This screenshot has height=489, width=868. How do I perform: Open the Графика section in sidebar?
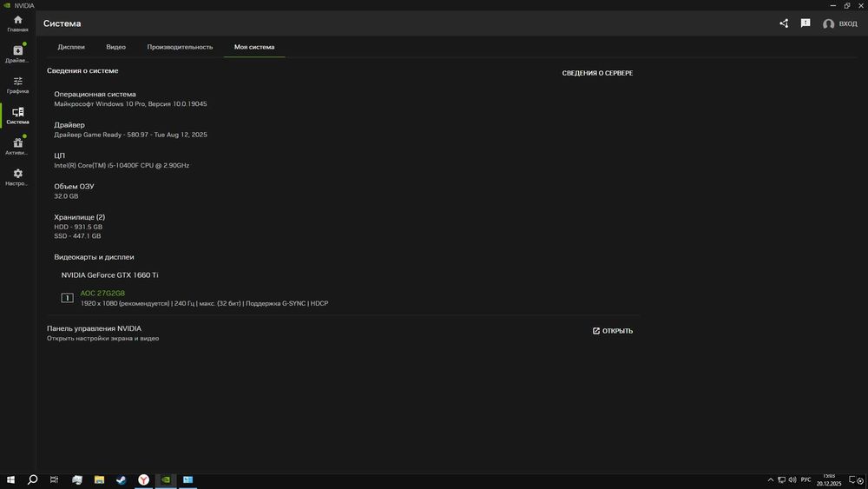tap(17, 85)
